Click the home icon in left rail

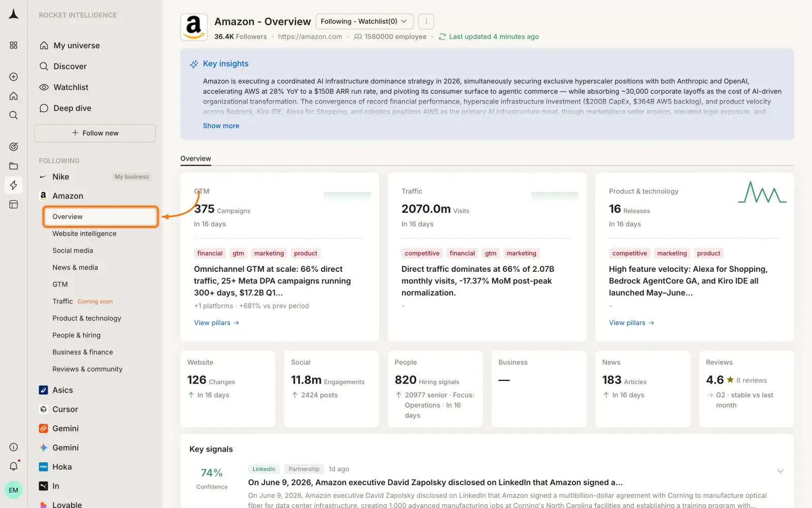tap(14, 96)
